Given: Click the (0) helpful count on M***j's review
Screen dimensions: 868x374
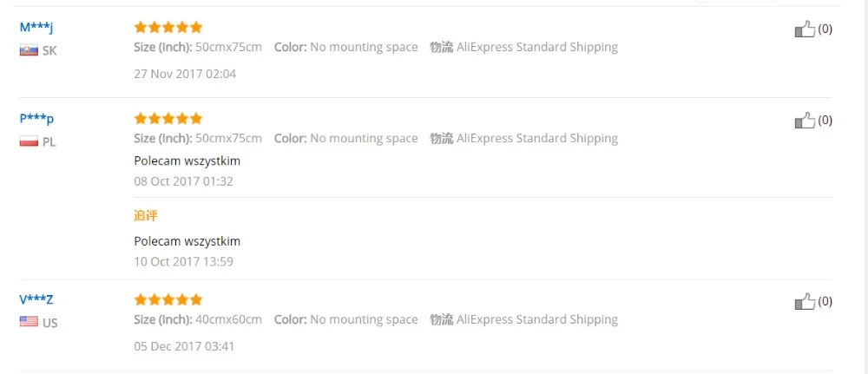Looking at the screenshot, I should coord(825,29).
